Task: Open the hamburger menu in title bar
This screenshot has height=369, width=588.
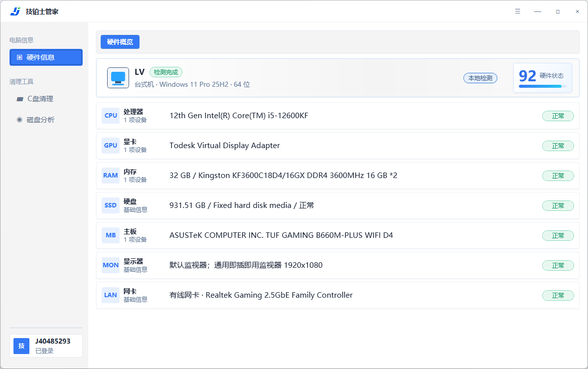Action: [x=518, y=11]
